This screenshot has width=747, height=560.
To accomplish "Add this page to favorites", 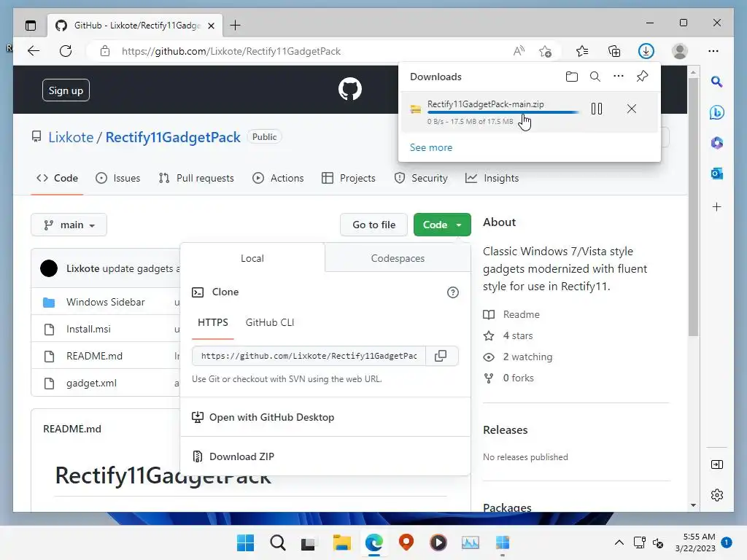I will coord(546,51).
